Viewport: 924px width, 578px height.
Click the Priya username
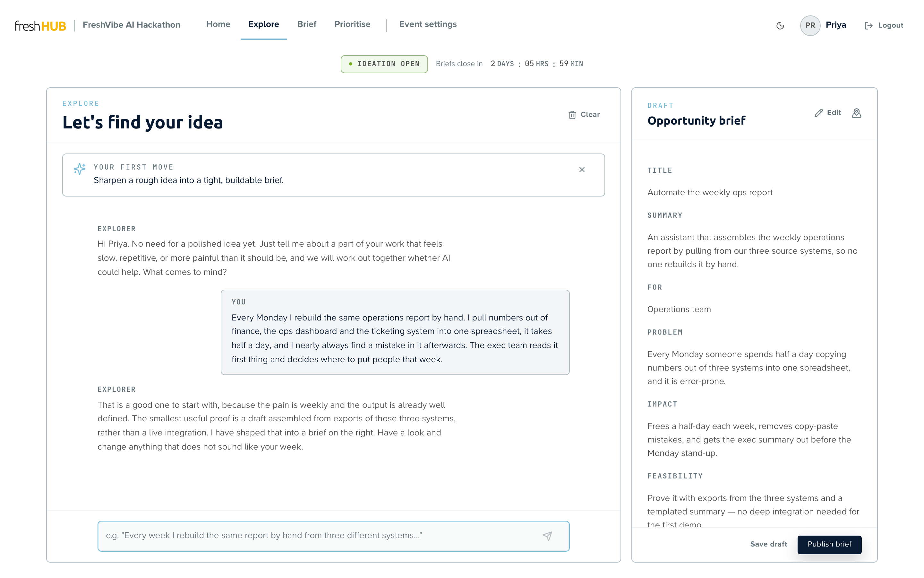tap(836, 25)
